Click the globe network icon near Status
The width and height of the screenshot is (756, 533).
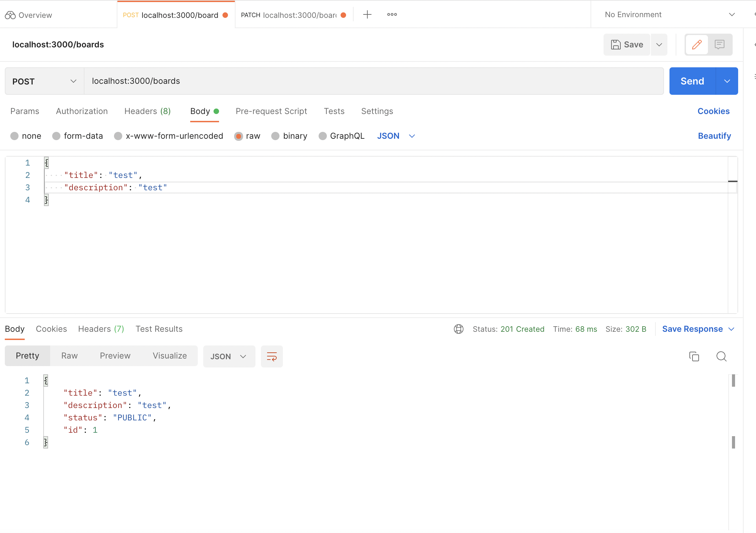[458, 329]
